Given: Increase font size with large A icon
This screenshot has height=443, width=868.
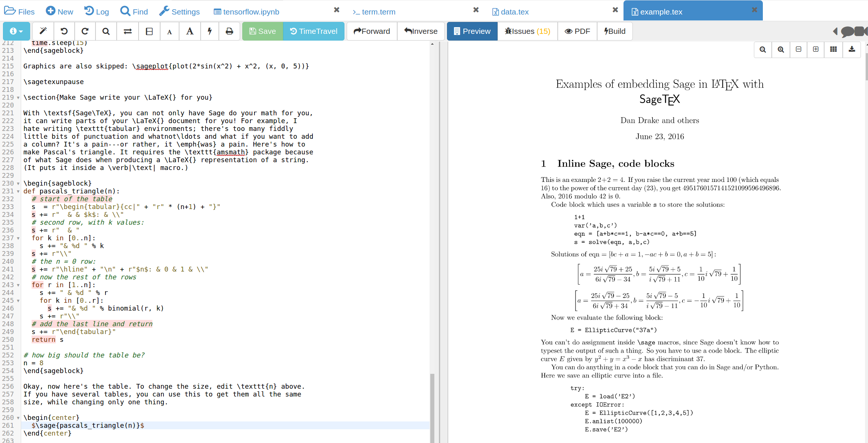Looking at the screenshot, I should coord(190,31).
